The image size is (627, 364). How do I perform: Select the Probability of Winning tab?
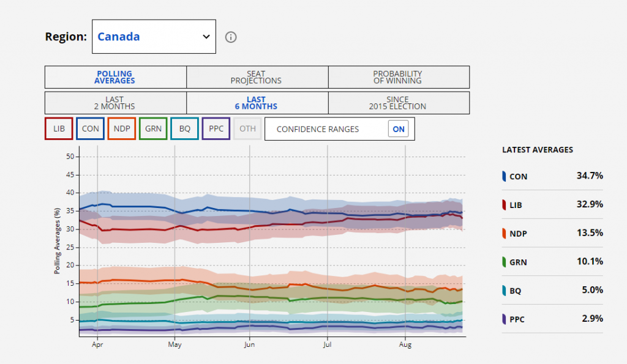point(398,77)
